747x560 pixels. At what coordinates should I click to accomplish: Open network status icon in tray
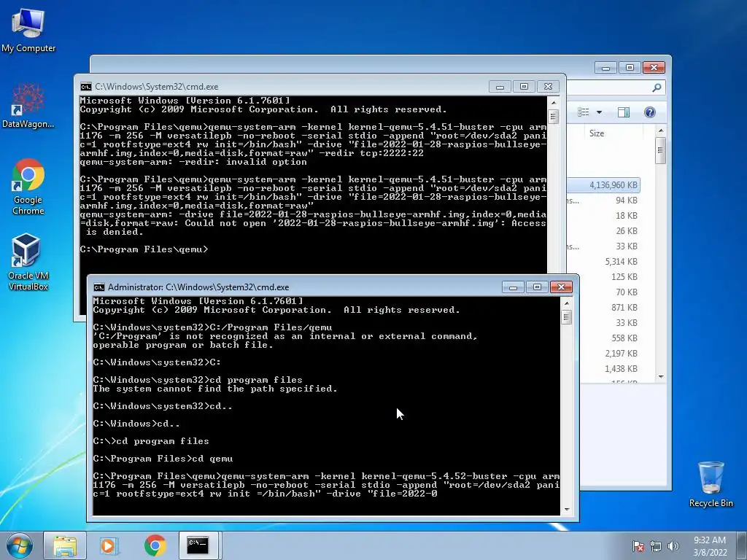(x=656, y=546)
